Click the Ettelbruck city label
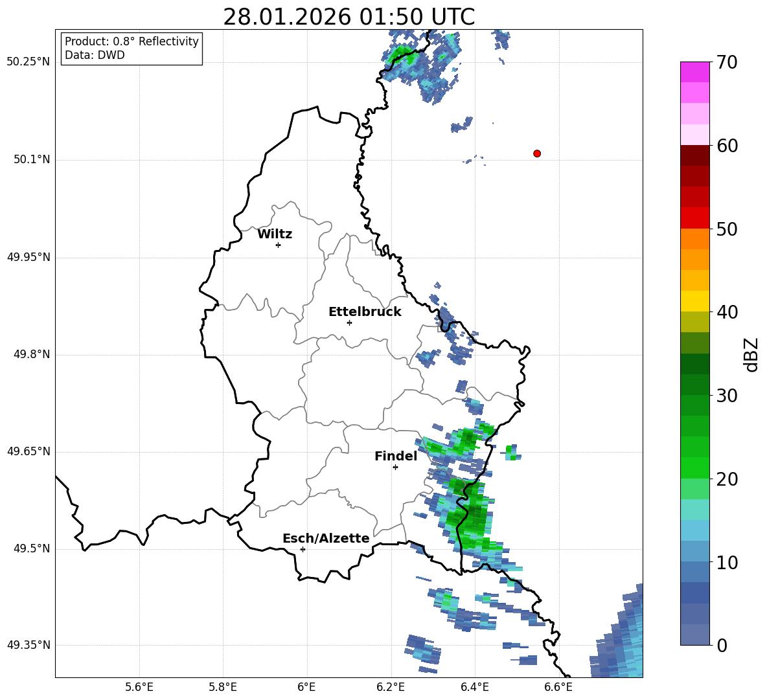The height and width of the screenshot is (700, 767). (x=365, y=312)
